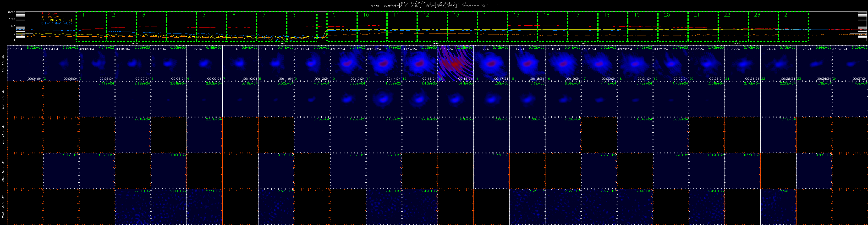Click the 12.0-25.0 keV image labeled 2.57E+04
The image size is (868, 225).
[204, 135]
